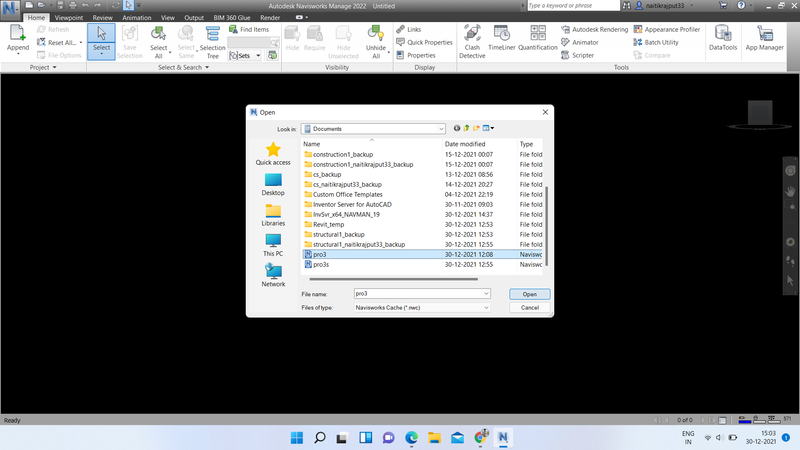800x450 pixels.
Task: Open the BIM 360 Glue tab
Action: tap(232, 17)
